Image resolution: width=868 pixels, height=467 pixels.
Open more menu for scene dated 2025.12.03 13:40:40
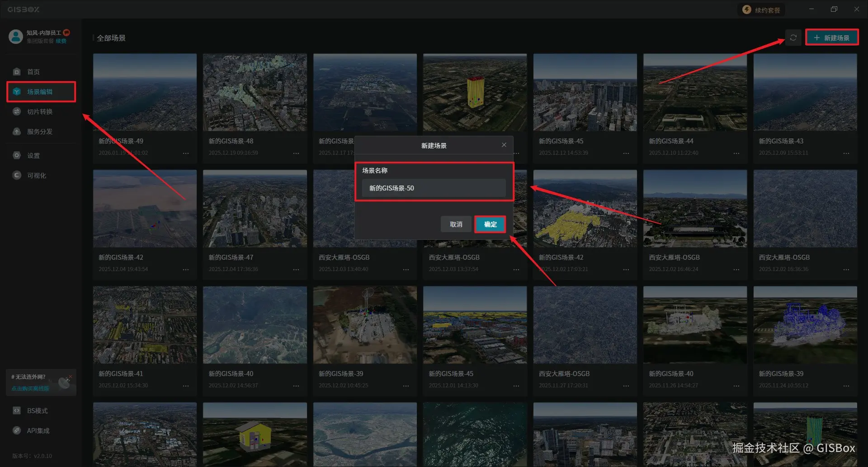click(406, 270)
